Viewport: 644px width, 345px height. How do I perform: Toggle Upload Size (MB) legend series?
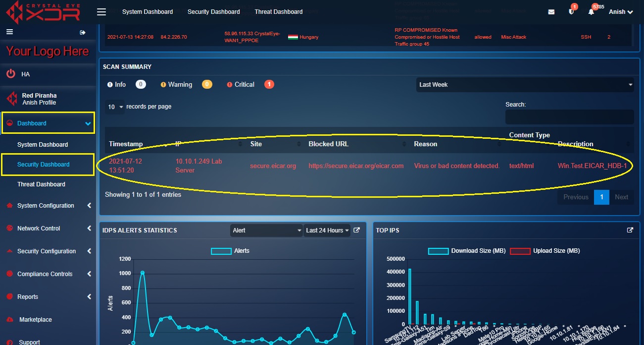(545, 251)
